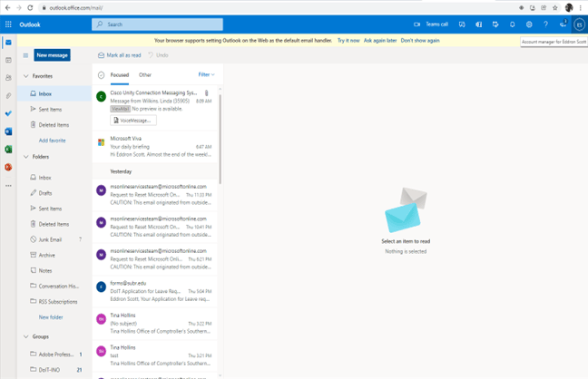
Task: Click Try it now link
Action: (x=348, y=41)
